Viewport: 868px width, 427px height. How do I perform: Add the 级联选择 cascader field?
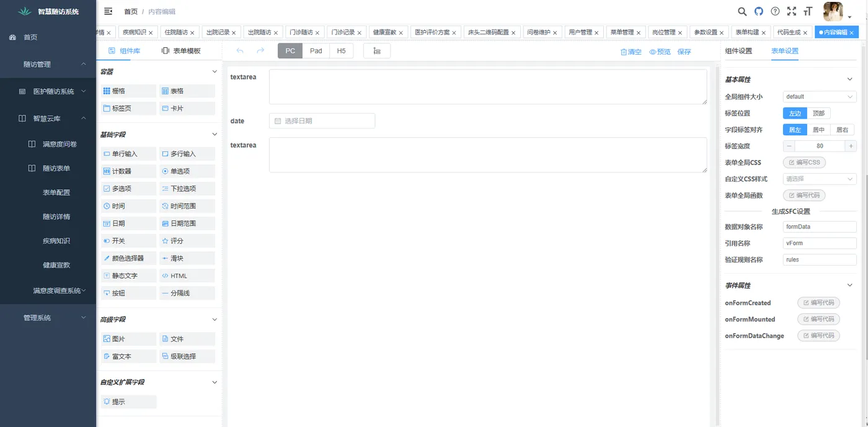click(187, 357)
